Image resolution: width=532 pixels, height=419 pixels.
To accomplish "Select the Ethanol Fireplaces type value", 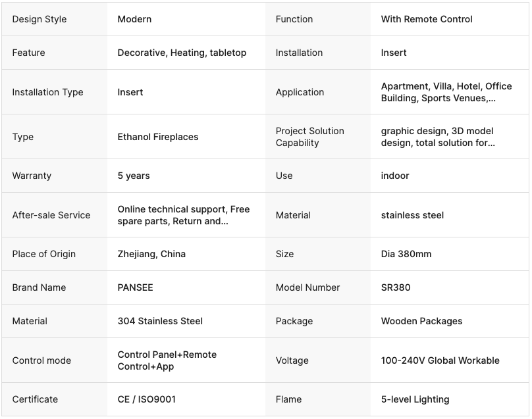I will 158,137.
